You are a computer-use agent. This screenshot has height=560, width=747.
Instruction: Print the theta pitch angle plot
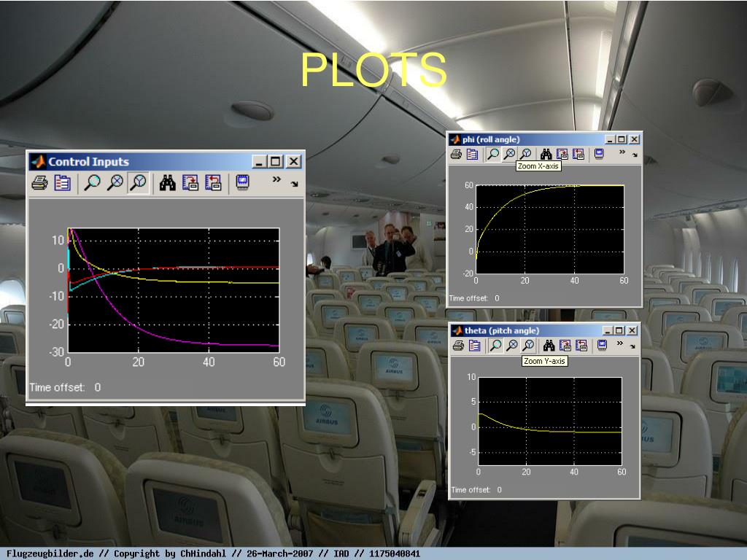pos(459,346)
